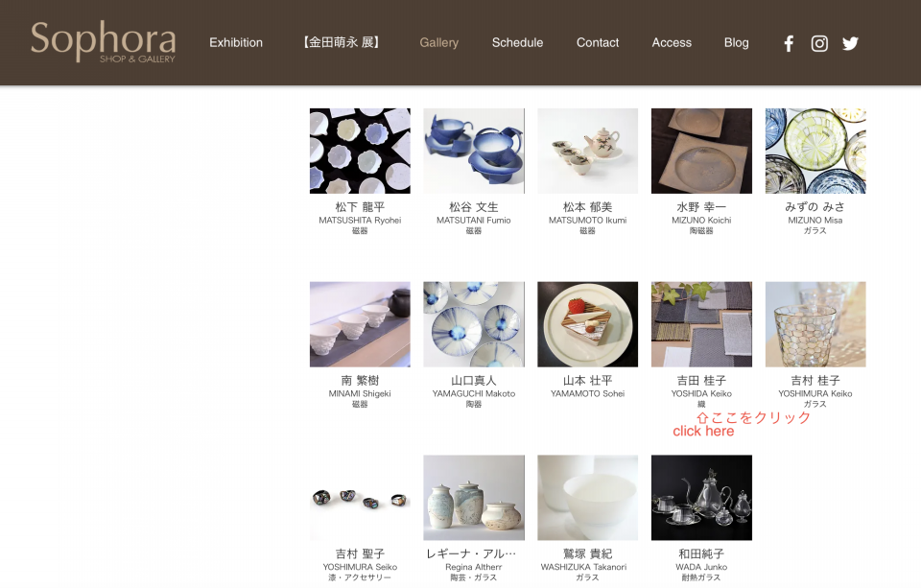Open the Instagram icon in header
This screenshot has width=921, height=588.
[x=819, y=43]
